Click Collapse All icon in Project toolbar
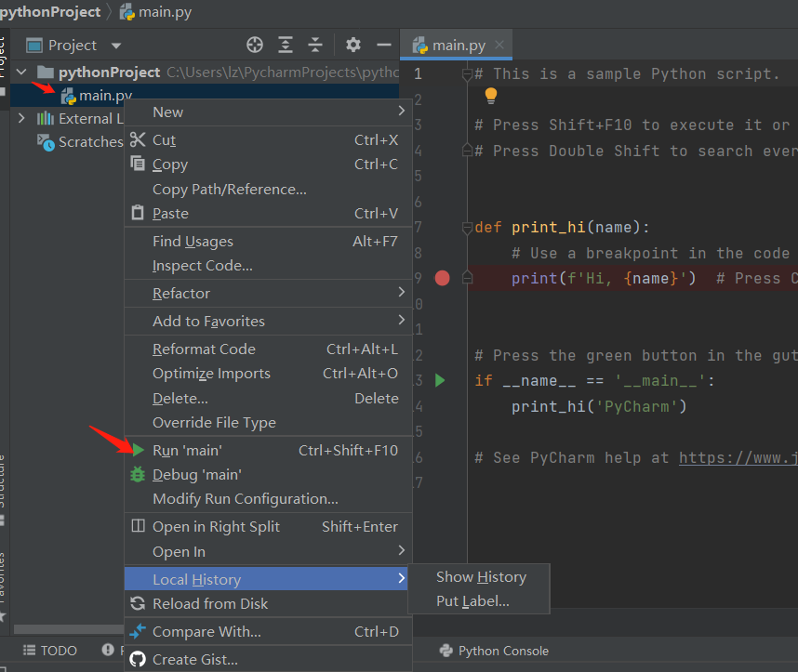Viewport: 798px width, 672px height. [315, 46]
